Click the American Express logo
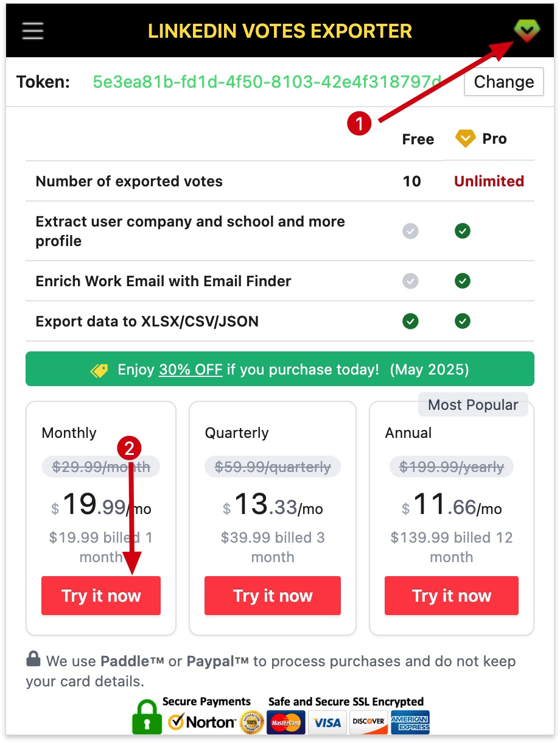Image resolution: width=560 pixels, height=743 pixels. pyautogui.click(x=410, y=722)
